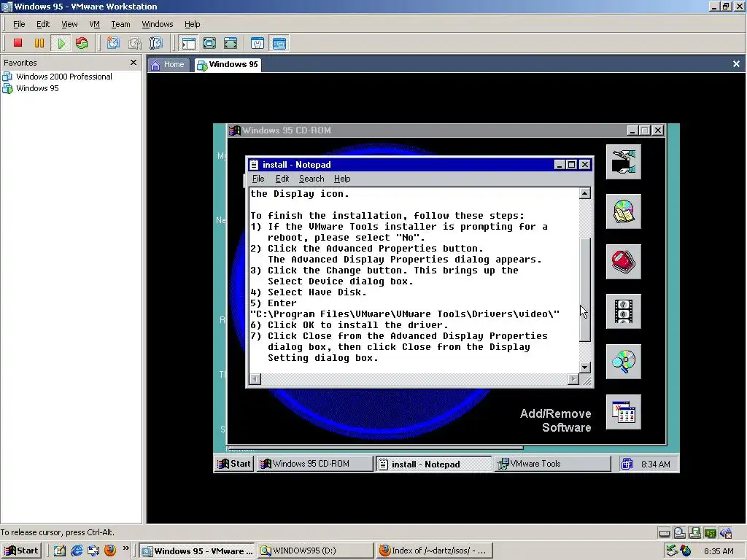Close the Favorites sidebar panel
This screenshot has width=747, height=560.
coord(133,63)
